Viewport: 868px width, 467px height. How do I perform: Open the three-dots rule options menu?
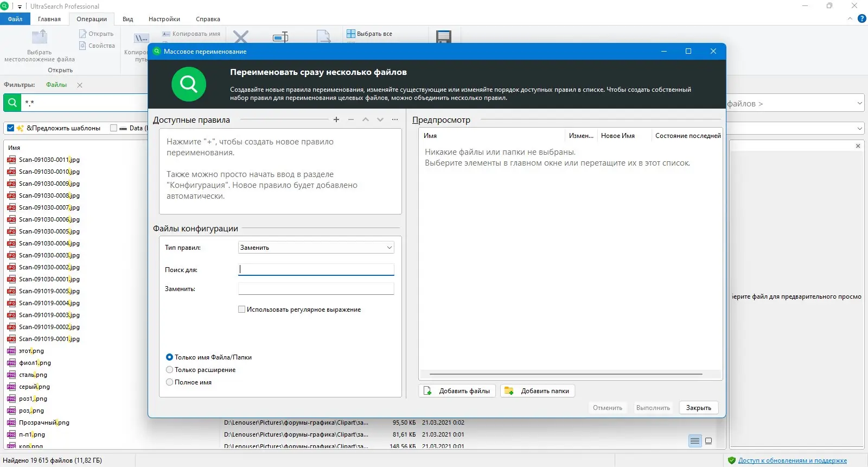click(395, 119)
